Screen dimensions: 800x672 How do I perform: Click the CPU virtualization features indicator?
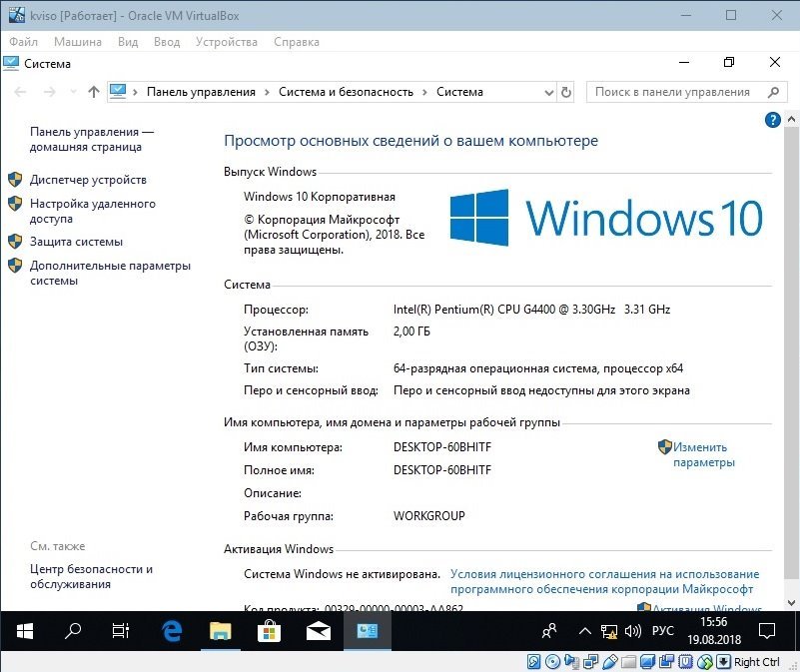click(686, 662)
